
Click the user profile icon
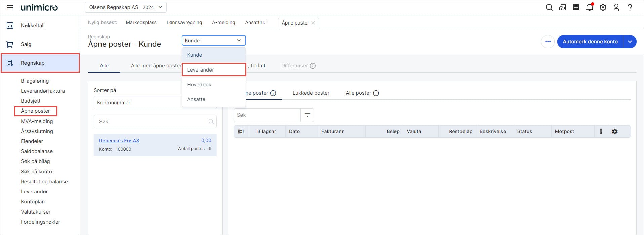pos(616,7)
